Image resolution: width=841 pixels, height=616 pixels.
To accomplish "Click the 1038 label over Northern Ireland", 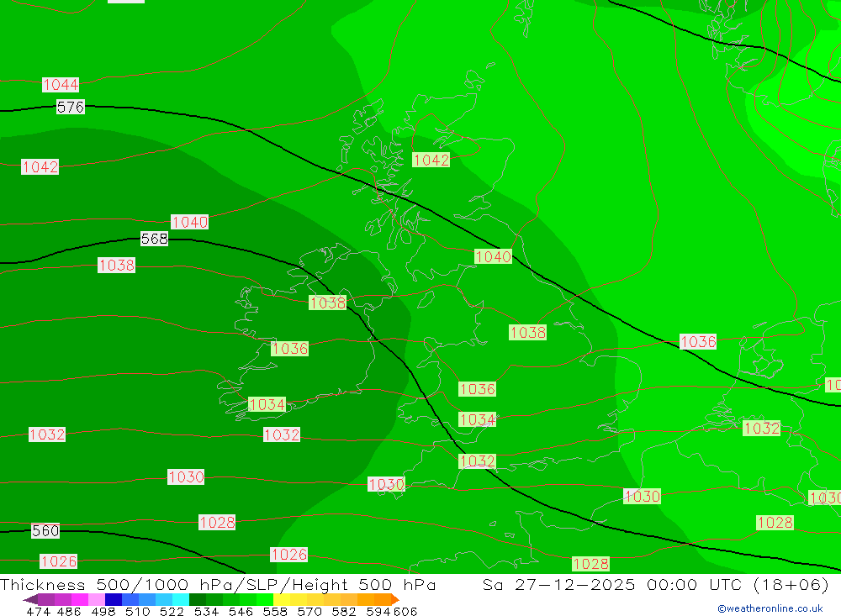I will click(x=328, y=303).
